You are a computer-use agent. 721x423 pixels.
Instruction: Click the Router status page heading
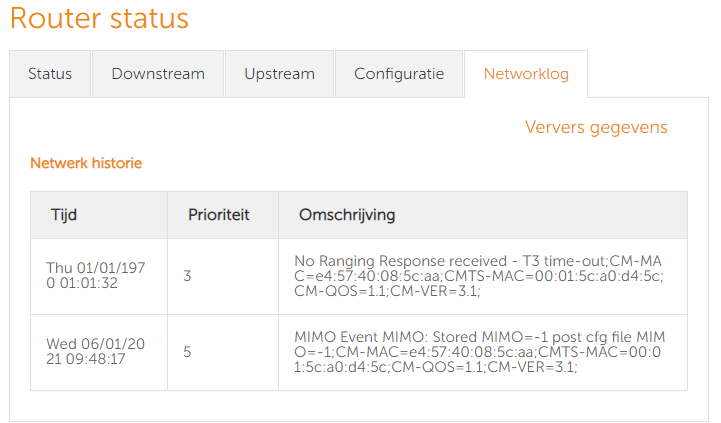tap(99, 19)
